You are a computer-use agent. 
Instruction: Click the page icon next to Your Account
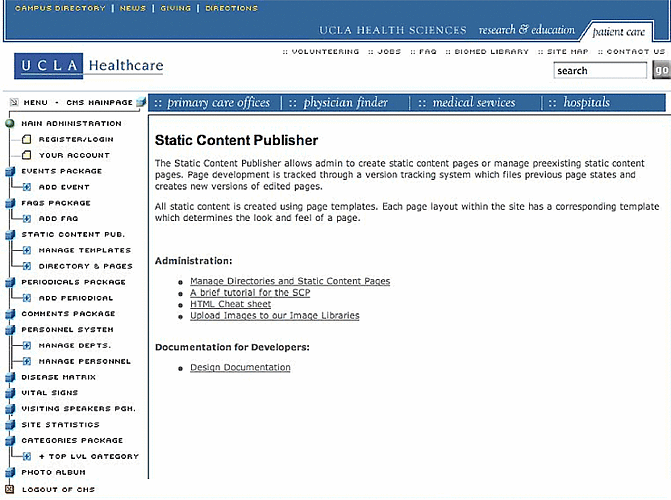pyautogui.click(x=27, y=155)
